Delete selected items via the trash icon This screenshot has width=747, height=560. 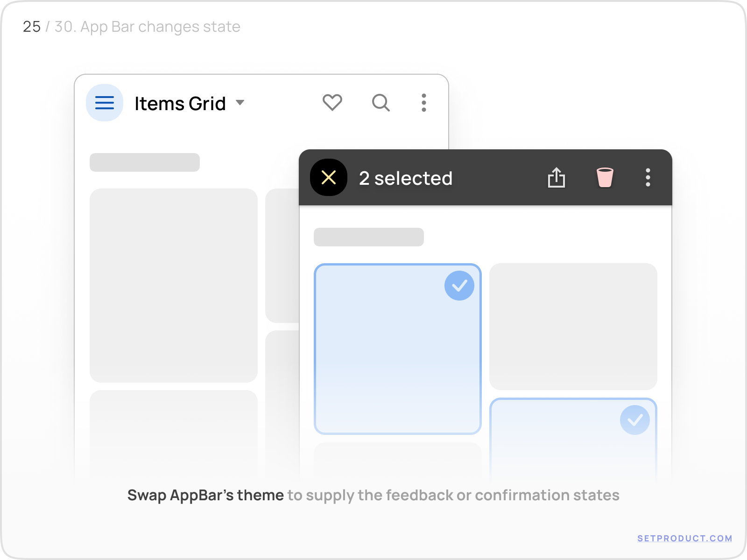(605, 178)
